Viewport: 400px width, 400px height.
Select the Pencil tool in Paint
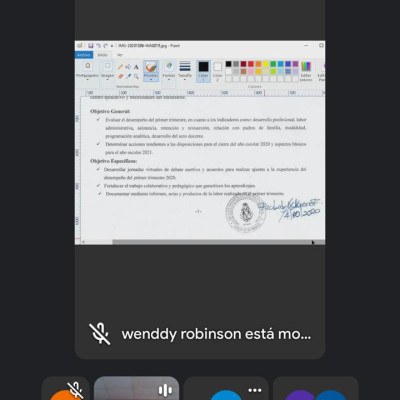point(120,67)
